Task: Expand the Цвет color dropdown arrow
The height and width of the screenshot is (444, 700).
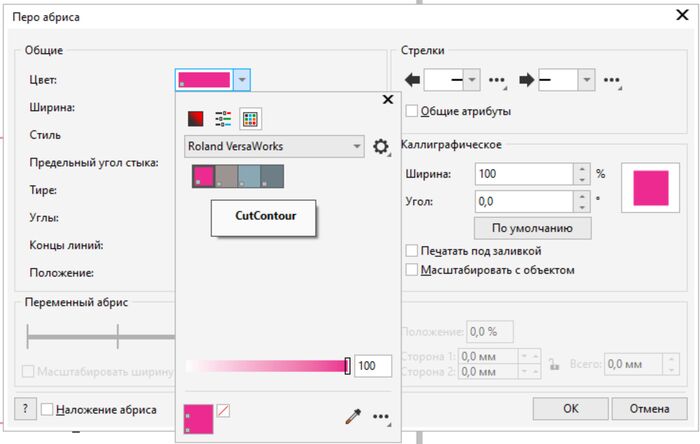Action: [x=243, y=80]
